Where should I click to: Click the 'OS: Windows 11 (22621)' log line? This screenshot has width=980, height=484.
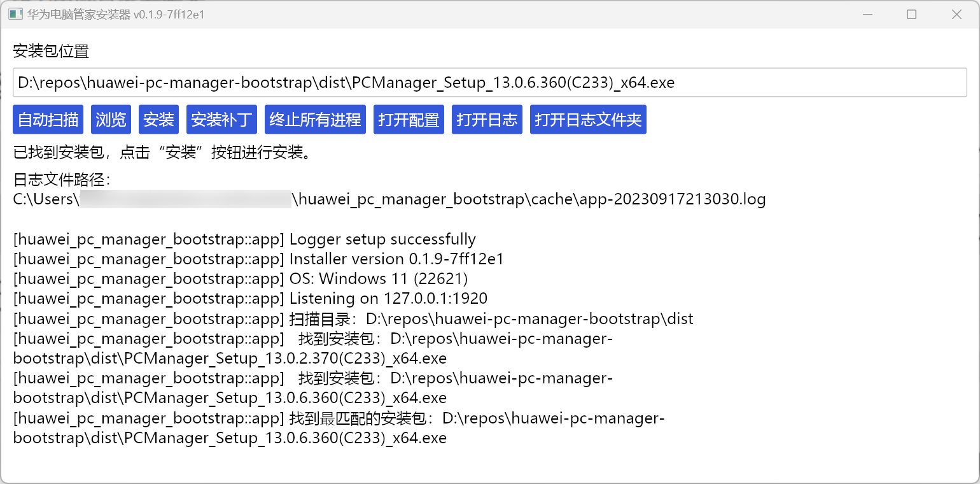pos(241,279)
